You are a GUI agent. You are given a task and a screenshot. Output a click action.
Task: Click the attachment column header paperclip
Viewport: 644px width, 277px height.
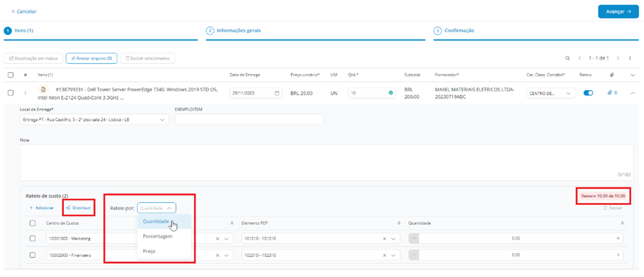tap(611, 75)
